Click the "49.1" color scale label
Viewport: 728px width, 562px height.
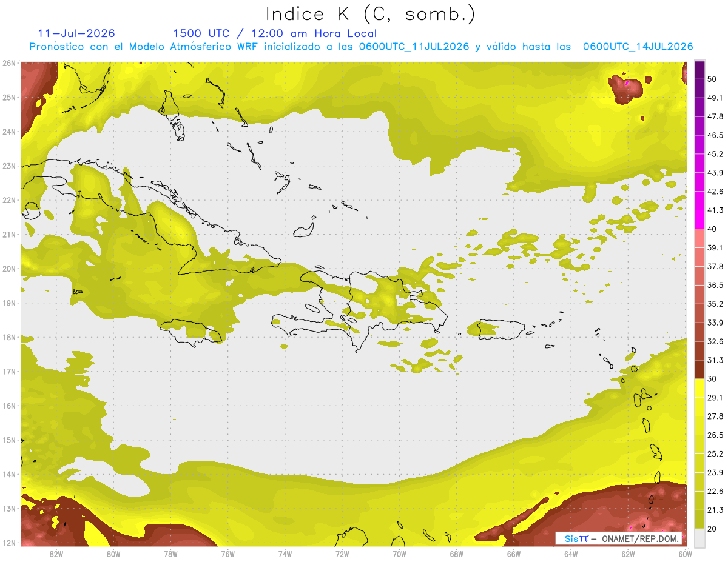point(715,98)
